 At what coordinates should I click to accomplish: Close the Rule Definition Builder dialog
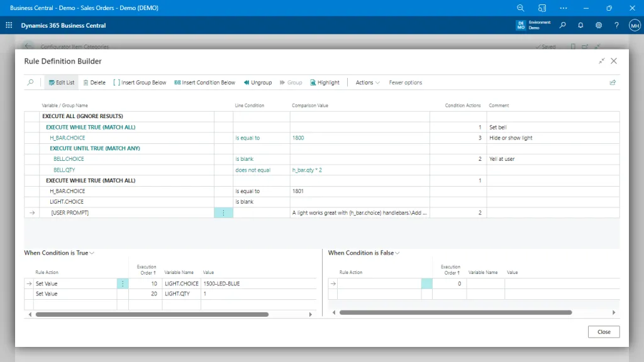[613, 61]
